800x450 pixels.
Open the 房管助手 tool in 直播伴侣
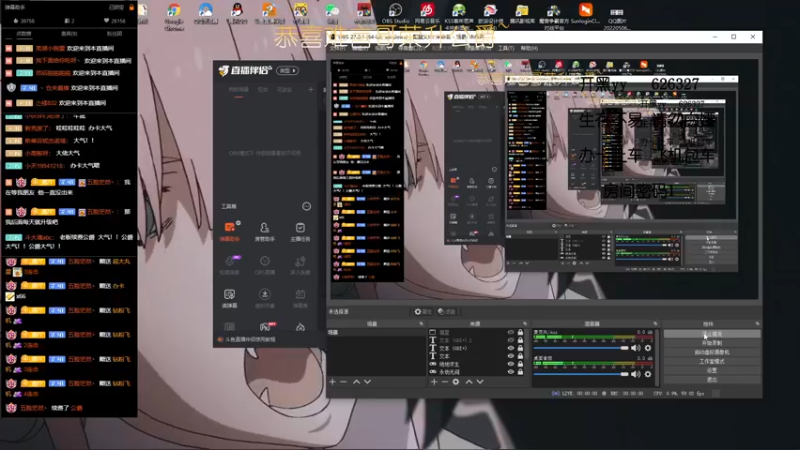264,231
